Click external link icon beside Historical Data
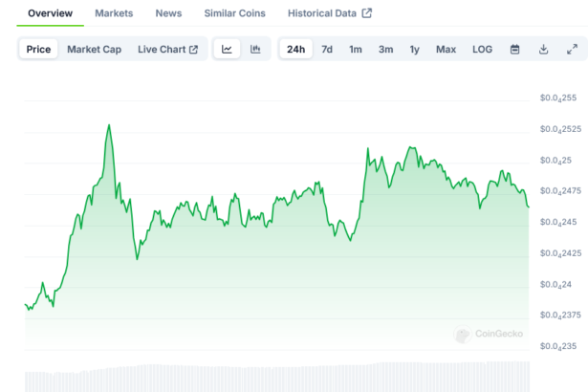Viewport: 588px width, 392px height. [x=366, y=13]
